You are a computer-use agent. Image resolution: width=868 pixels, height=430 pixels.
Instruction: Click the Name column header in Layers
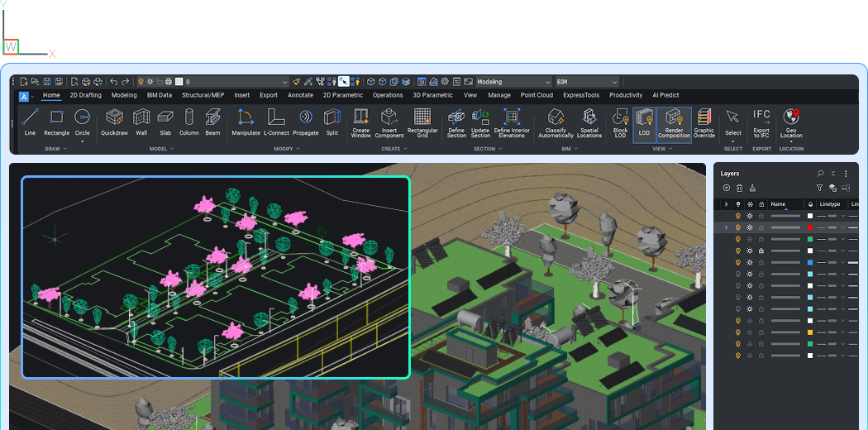point(778,204)
